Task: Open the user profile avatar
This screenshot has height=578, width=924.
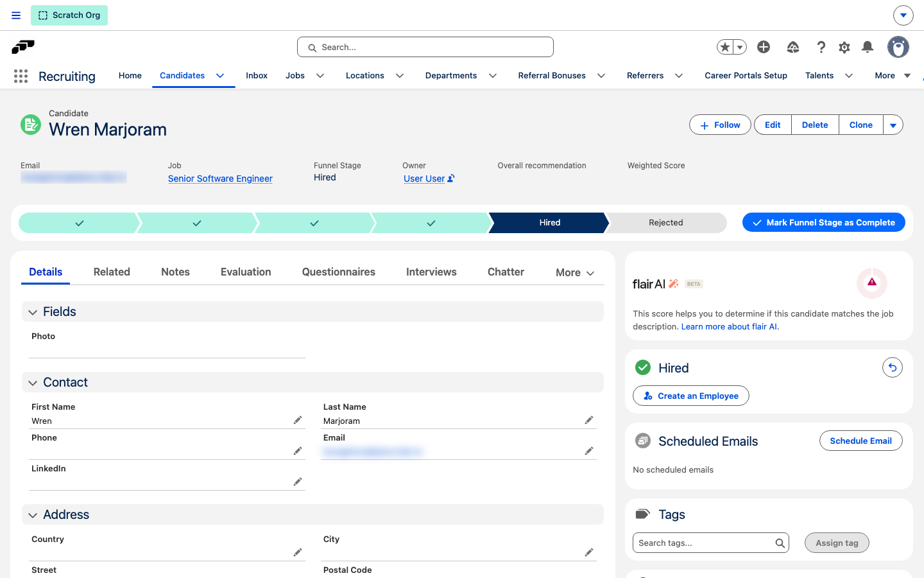Action: (898, 47)
